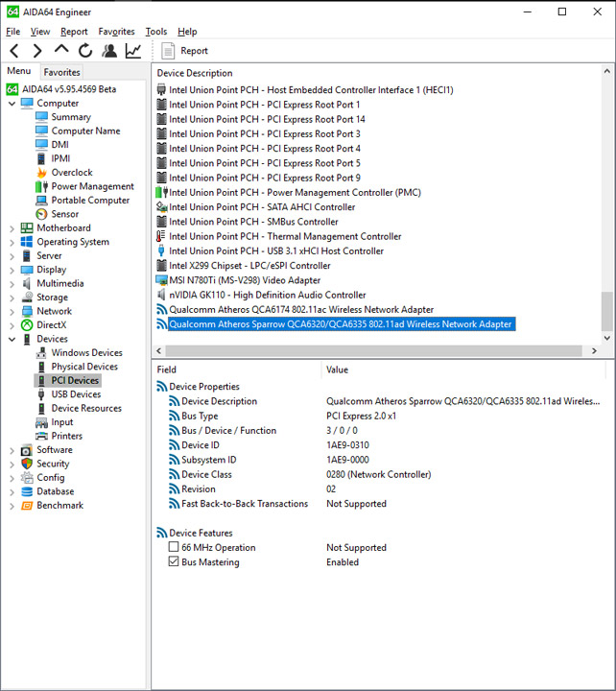Expand the Config tree node

(12, 478)
